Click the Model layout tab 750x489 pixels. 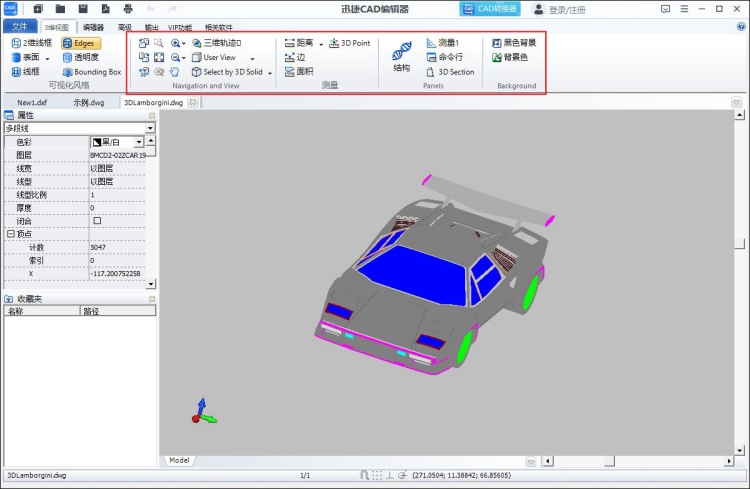179,460
